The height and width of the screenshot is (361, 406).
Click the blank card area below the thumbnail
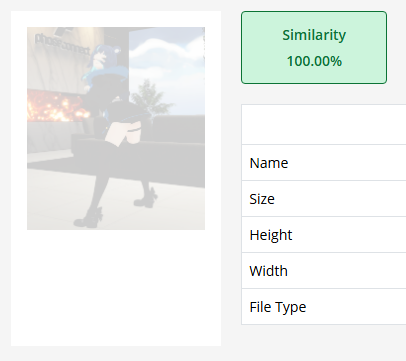[116, 287]
